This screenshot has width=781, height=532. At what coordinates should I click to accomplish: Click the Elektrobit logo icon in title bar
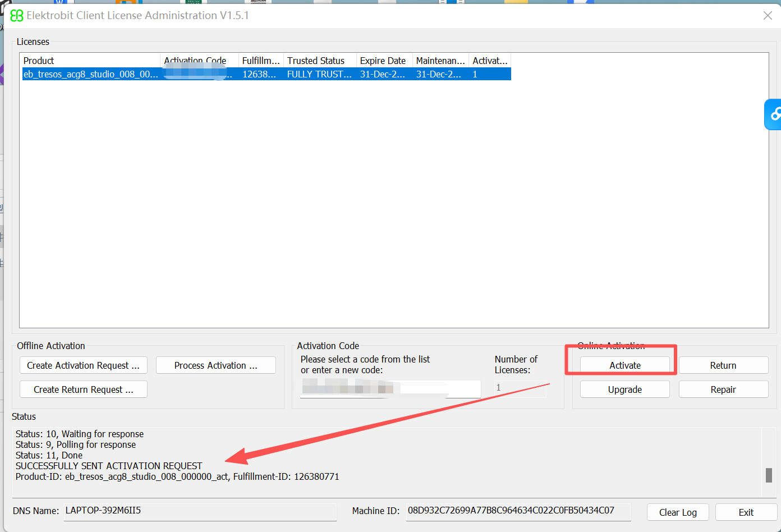(x=17, y=16)
